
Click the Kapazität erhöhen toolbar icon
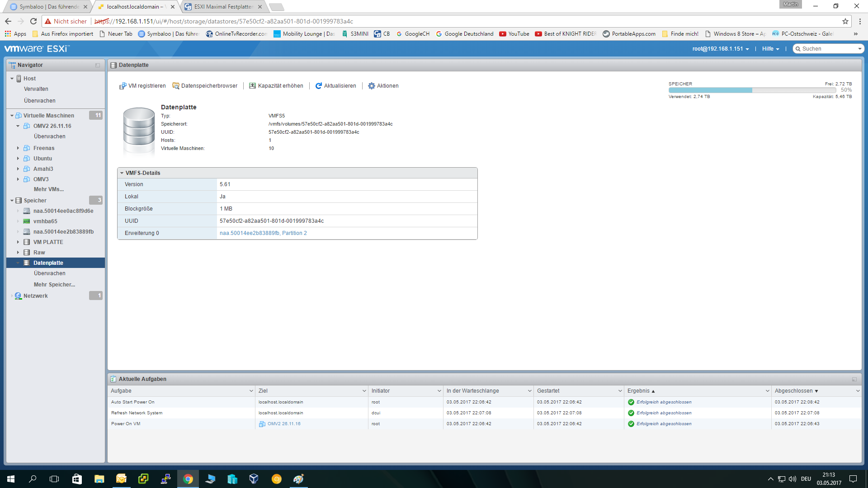tap(252, 86)
